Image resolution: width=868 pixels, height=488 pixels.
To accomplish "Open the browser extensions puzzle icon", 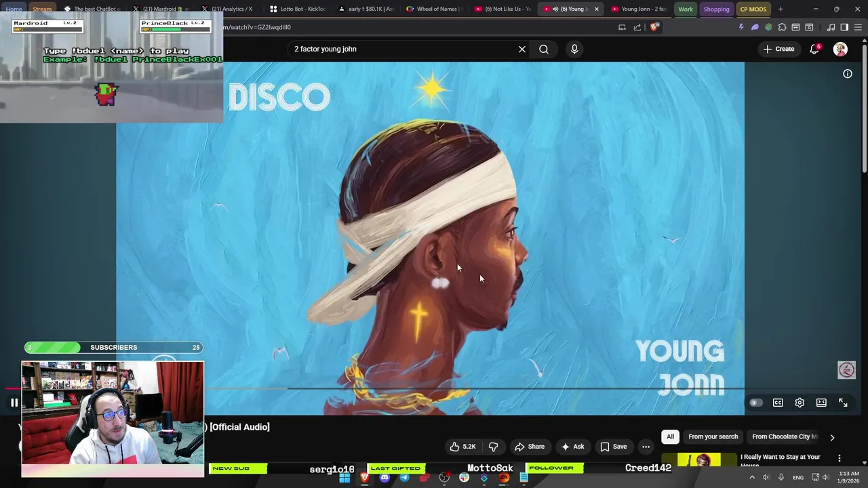I will (x=782, y=27).
